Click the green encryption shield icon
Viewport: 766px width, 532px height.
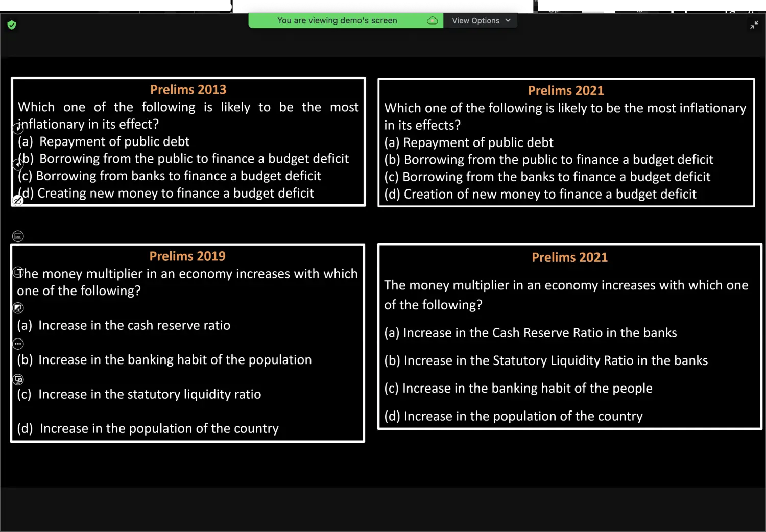[12, 25]
